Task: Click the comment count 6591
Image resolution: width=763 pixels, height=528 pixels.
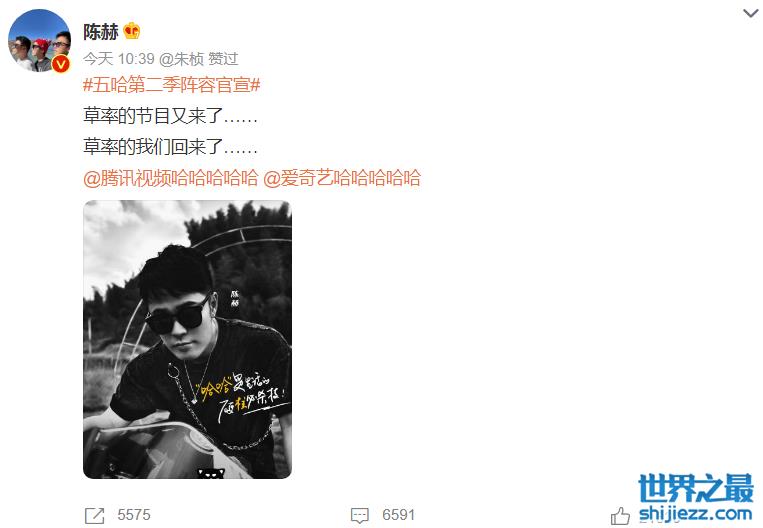Action: click(399, 515)
